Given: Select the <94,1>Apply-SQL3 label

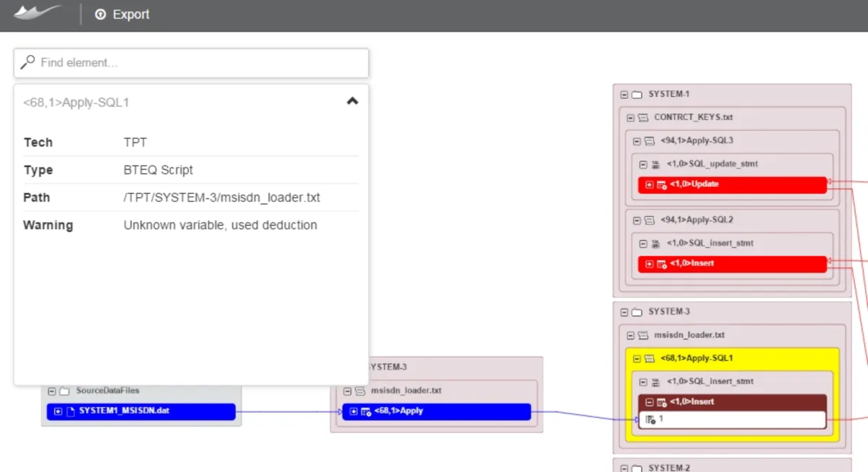Looking at the screenshot, I should [x=697, y=141].
